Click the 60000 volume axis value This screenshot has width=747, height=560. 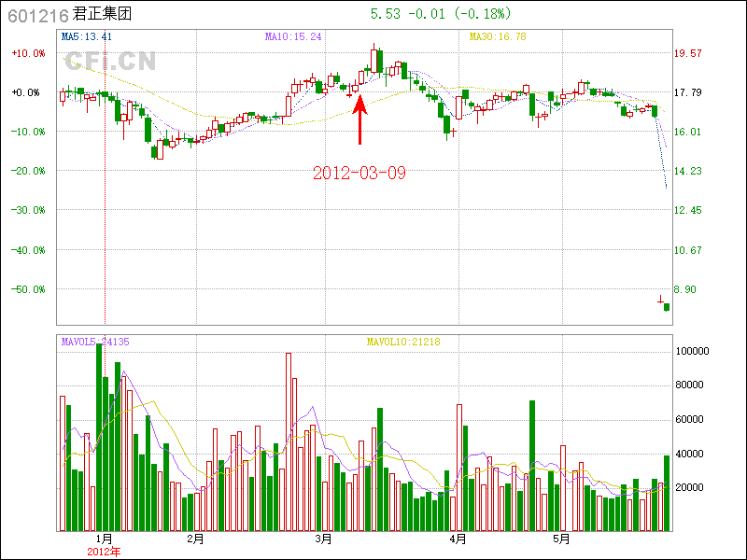pyautogui.click(x=690, y=419)
